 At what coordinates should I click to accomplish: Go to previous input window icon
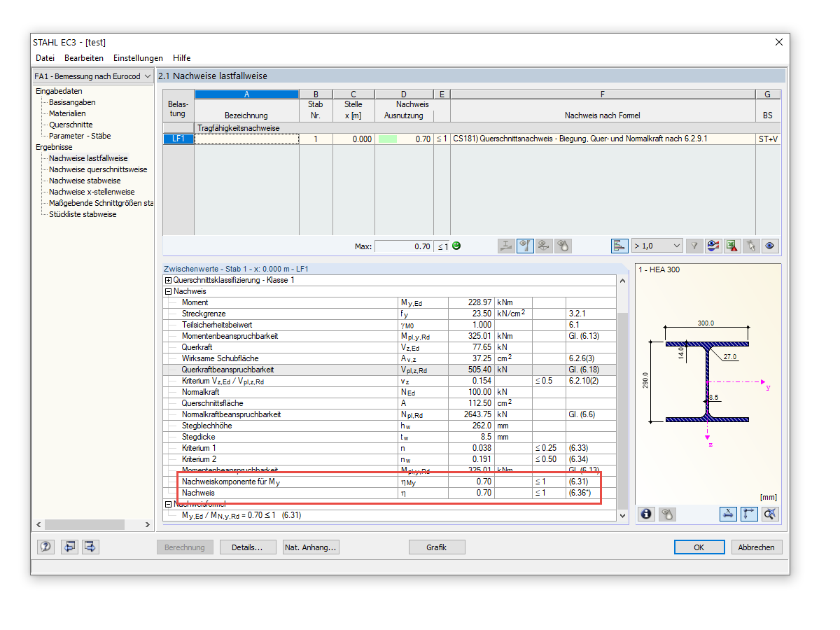(x=69, y=547)
